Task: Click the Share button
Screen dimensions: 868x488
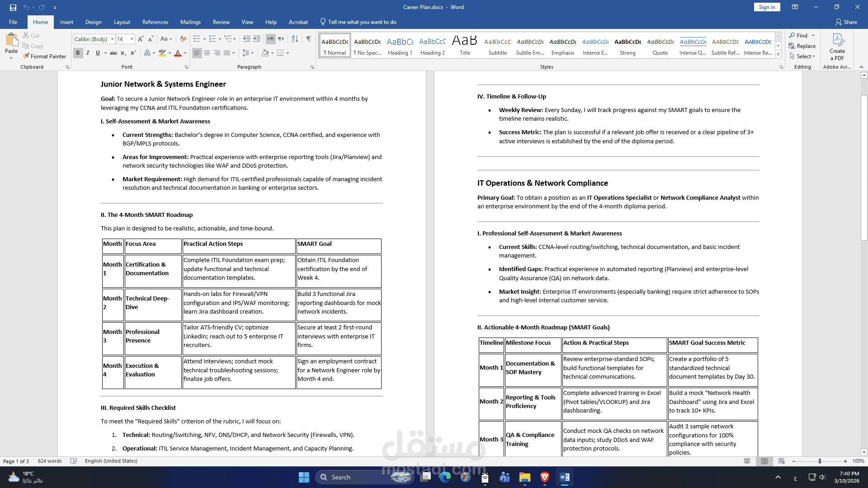Action: pos(846,22)
